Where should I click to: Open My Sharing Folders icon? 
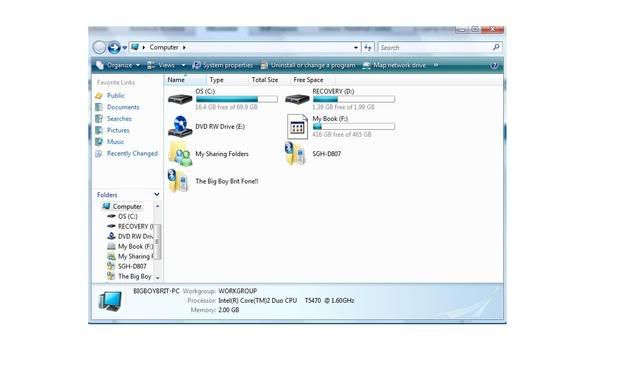pos(180,154)
